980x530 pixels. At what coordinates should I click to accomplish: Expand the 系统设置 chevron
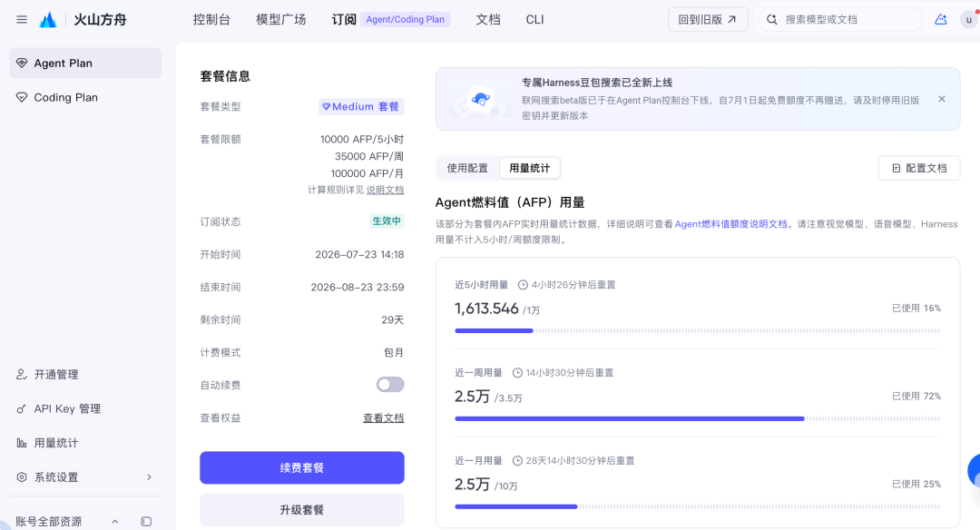pyautogui.click(x=150, y=476)
